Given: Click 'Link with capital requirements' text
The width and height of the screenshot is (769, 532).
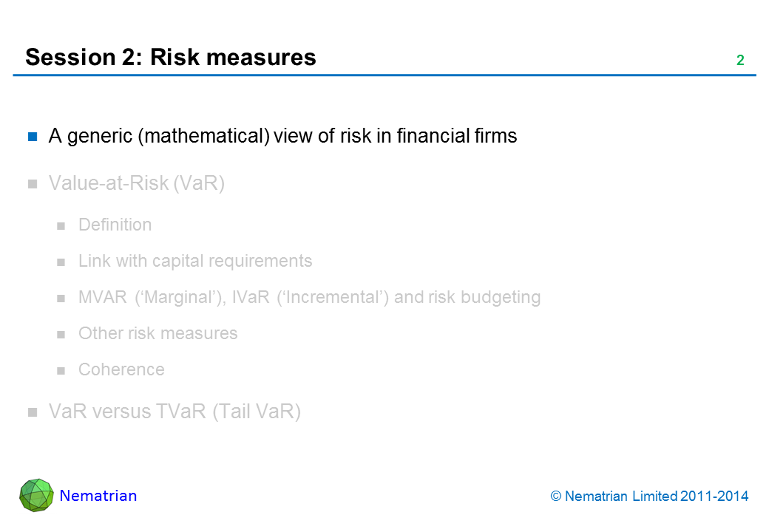Looking at the screenshot, I should tap(195, 261).
